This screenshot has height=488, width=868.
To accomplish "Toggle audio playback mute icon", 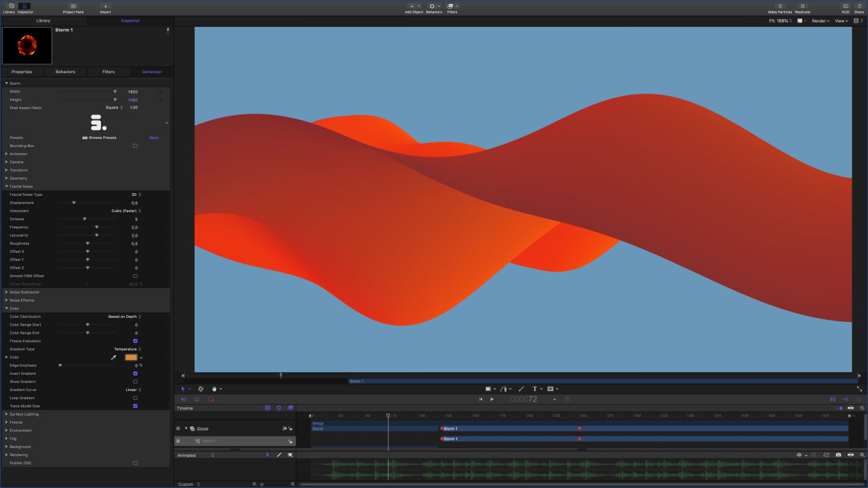I will tap(844, 399).
